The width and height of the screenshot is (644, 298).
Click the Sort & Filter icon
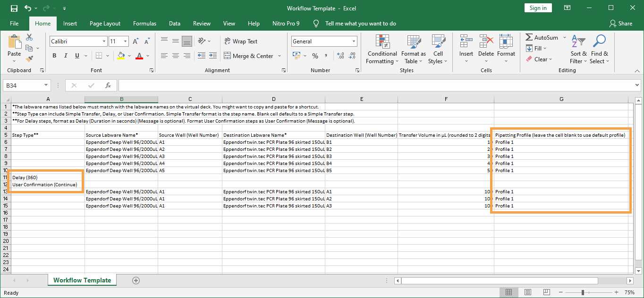(x=578, y=49)
